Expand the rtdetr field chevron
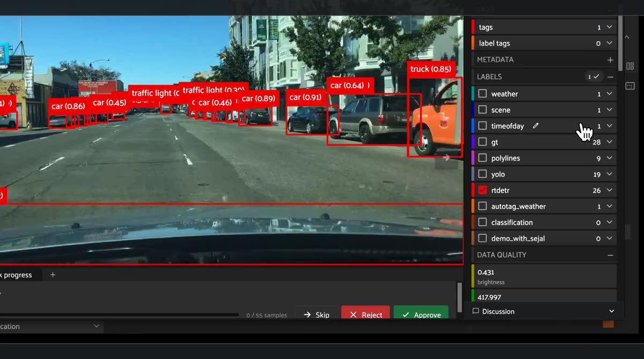This screenshot has height=359, width=644. [610, 190]
